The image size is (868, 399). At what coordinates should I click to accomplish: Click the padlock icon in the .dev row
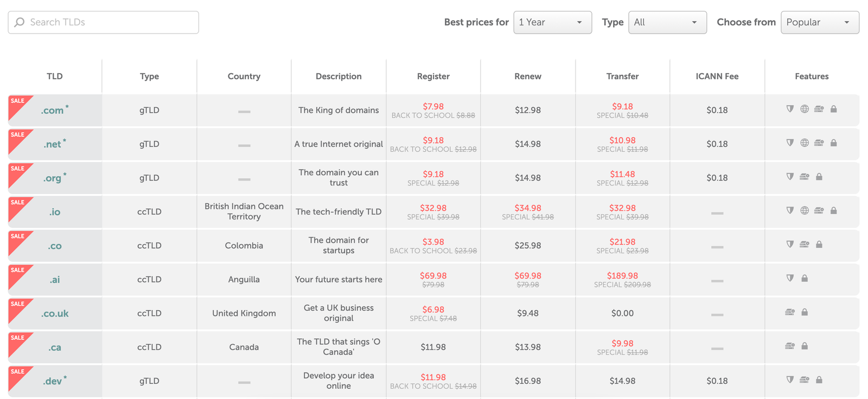[x=819, y=380]
